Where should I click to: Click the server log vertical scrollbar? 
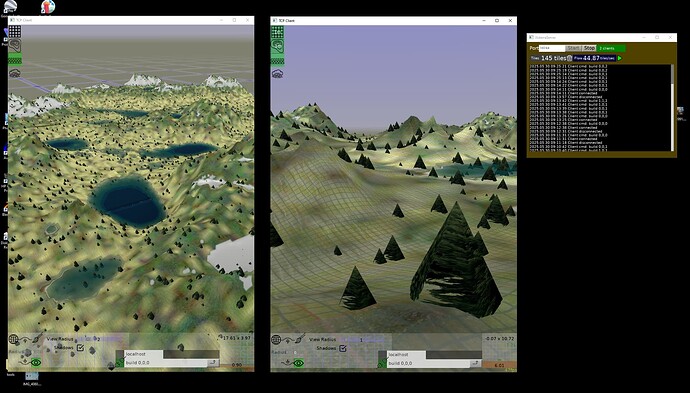click(672, 107)
